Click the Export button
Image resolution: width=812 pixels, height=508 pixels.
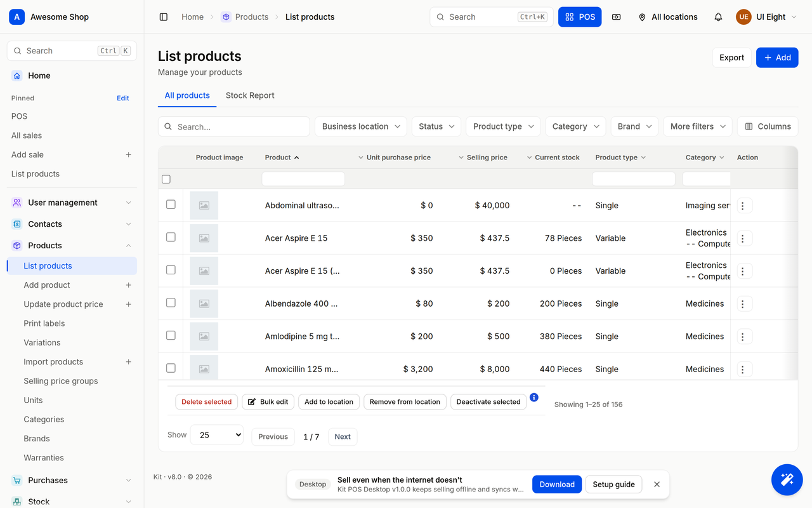click(731, 58)
